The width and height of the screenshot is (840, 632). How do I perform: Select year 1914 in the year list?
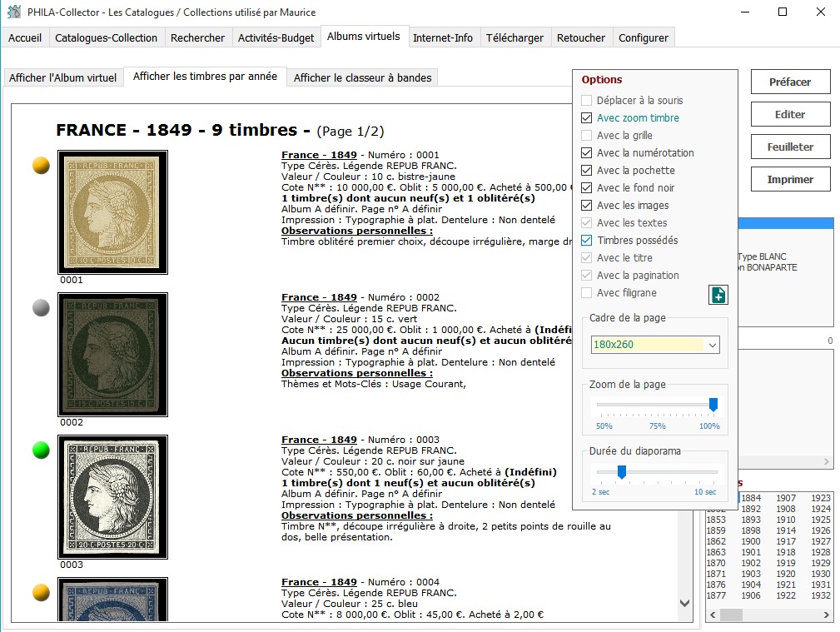coord(786,530)
